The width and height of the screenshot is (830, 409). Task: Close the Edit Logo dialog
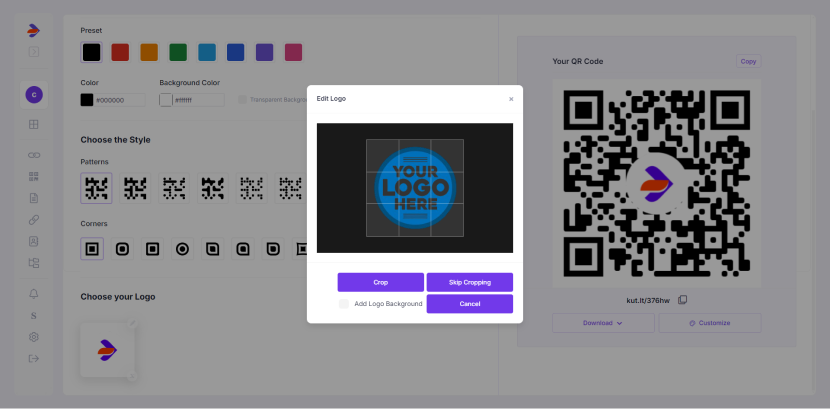[511, 99]
